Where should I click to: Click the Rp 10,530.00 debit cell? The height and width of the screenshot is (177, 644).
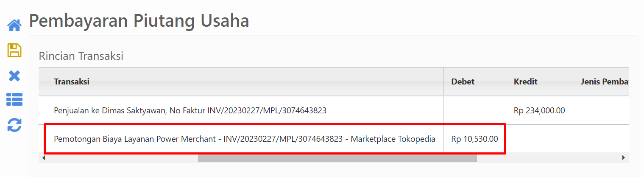coord(474,139)
